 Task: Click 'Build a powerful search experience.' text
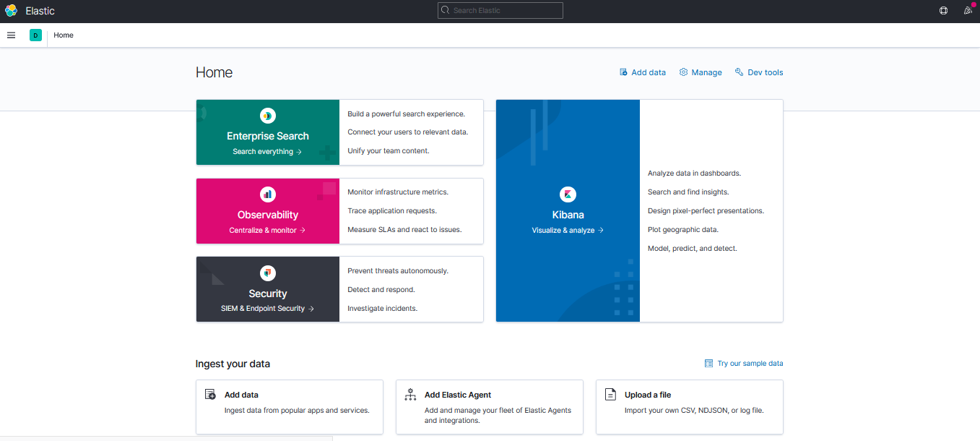(407, 114)
